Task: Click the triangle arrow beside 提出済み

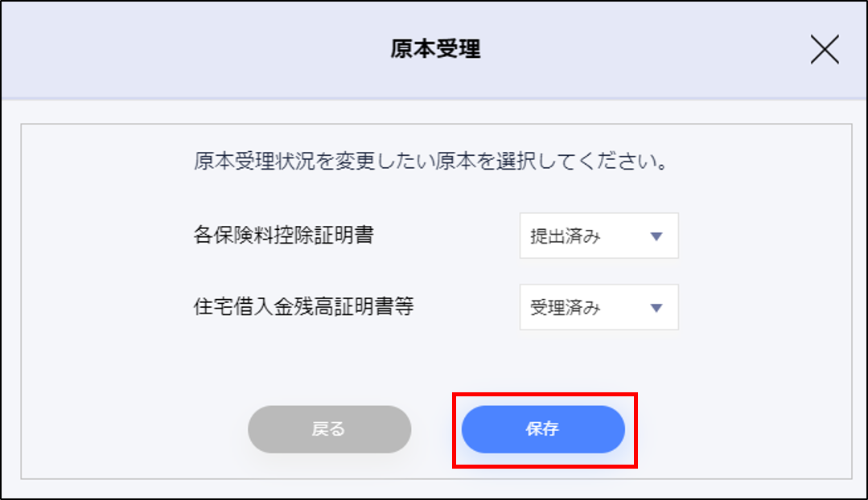Action: 656,236
